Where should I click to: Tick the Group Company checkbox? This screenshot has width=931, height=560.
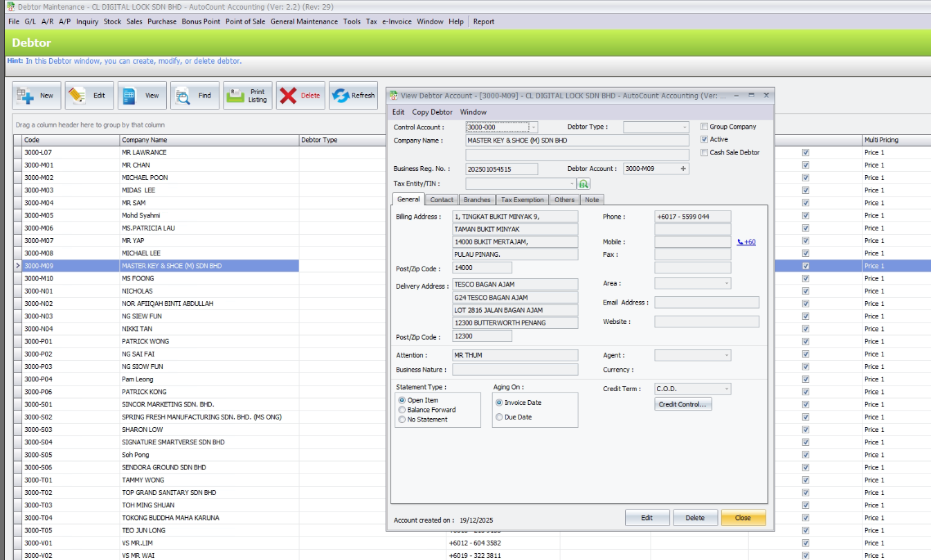click(x=704, y=127)
